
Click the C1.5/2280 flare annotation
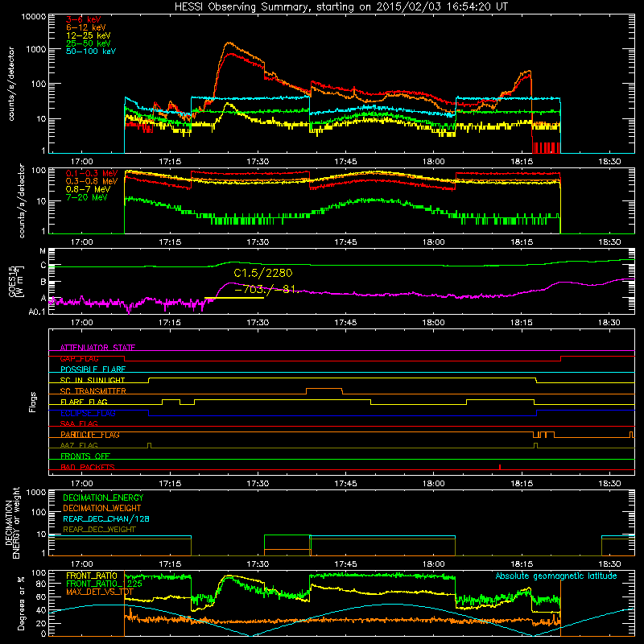tap(263, 273)
